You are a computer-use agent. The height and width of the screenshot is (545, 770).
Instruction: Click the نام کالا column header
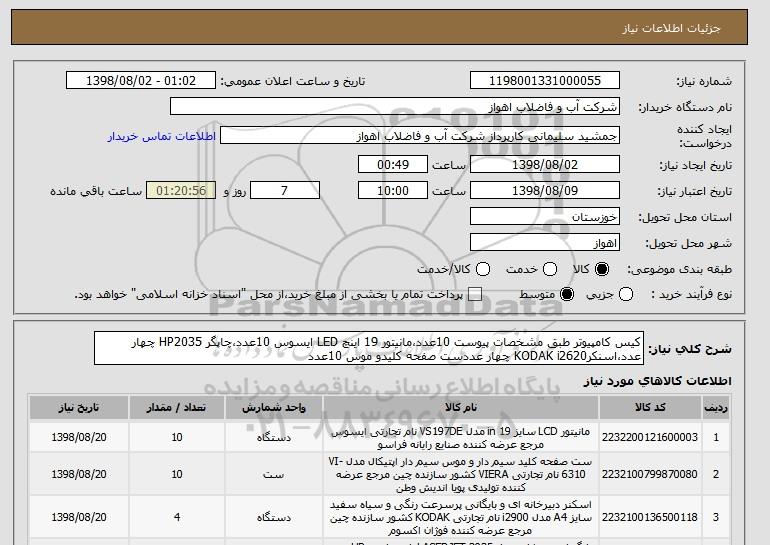point(461,408)
